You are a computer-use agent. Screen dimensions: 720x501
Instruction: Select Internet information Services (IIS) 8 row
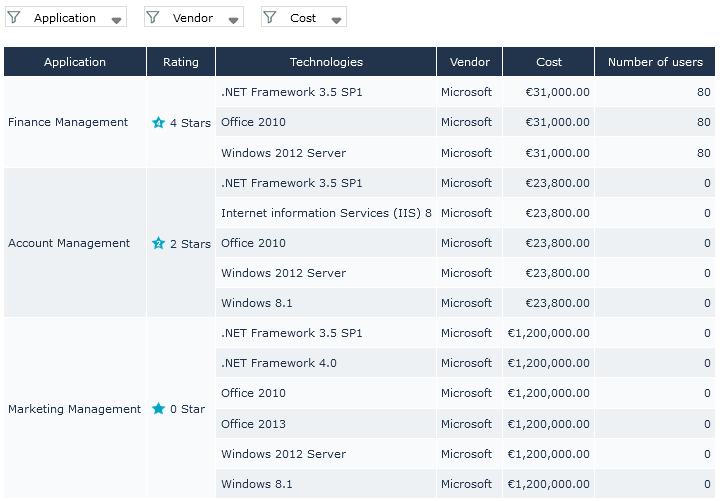[326, 213]
